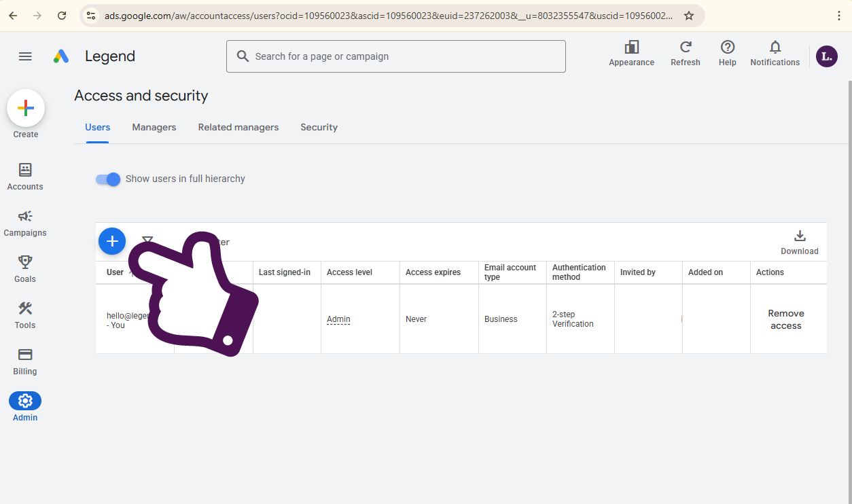This screenshot has width=852, height=504.
Task: Go to Billing in the sidebar
Action: coord(25,361)
